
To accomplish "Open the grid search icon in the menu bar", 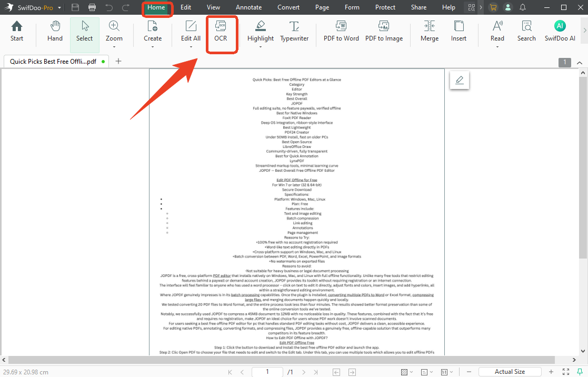I will [x=471, y=7].
